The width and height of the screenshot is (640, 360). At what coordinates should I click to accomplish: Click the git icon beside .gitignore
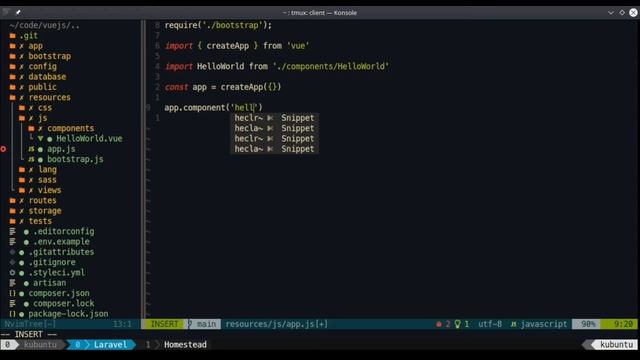coord(13,262)
